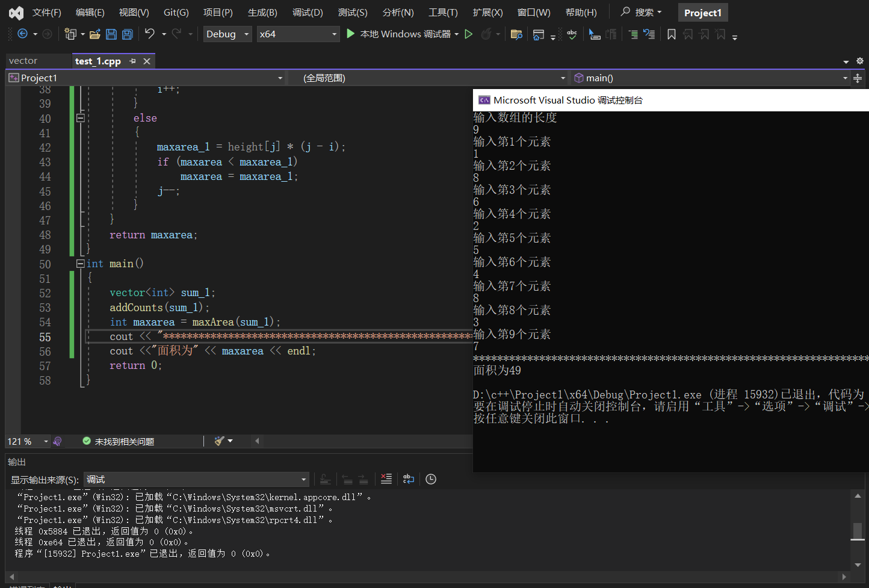This screenshot has height=588, width=869.
Task: Switch to the vector tab
Action: point(23,61)
